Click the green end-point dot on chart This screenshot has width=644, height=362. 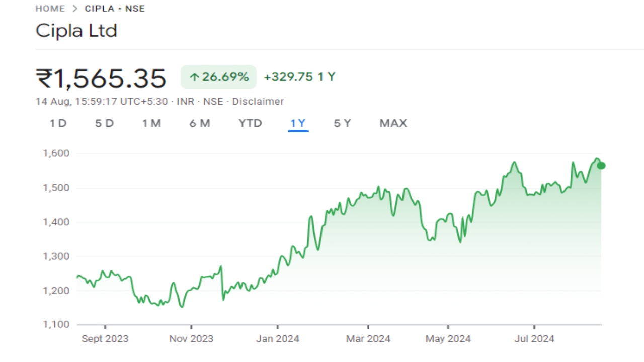601,166
